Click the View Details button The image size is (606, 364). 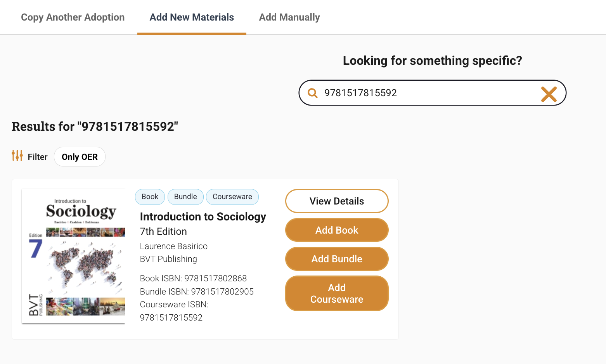click(337, 201)
